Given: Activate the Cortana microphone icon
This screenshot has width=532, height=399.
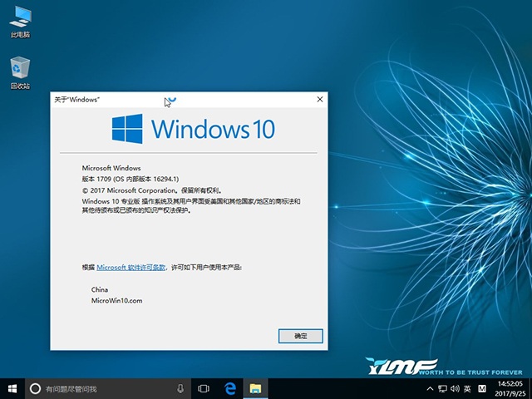Looking at the screenshot, I should point(180,389).
